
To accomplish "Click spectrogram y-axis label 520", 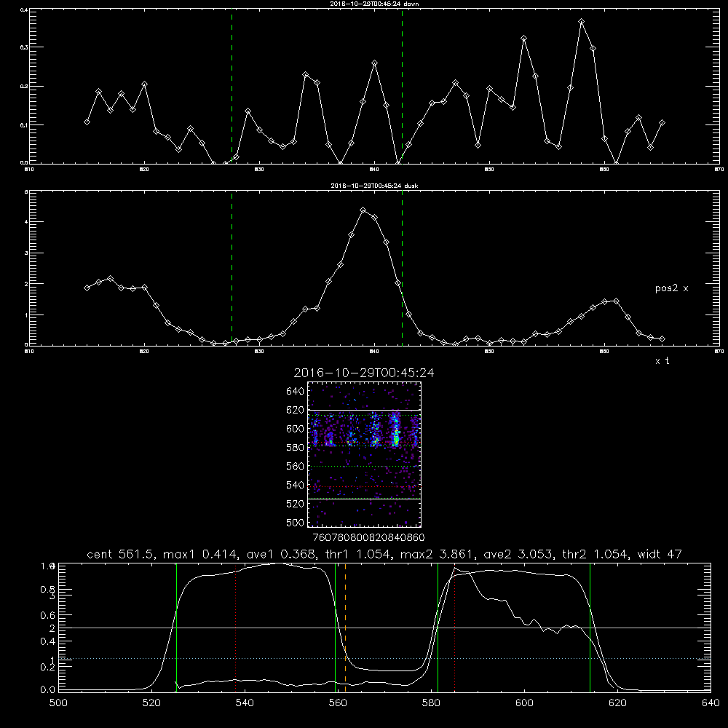I will pyautogui.click(x=296, y=504).
